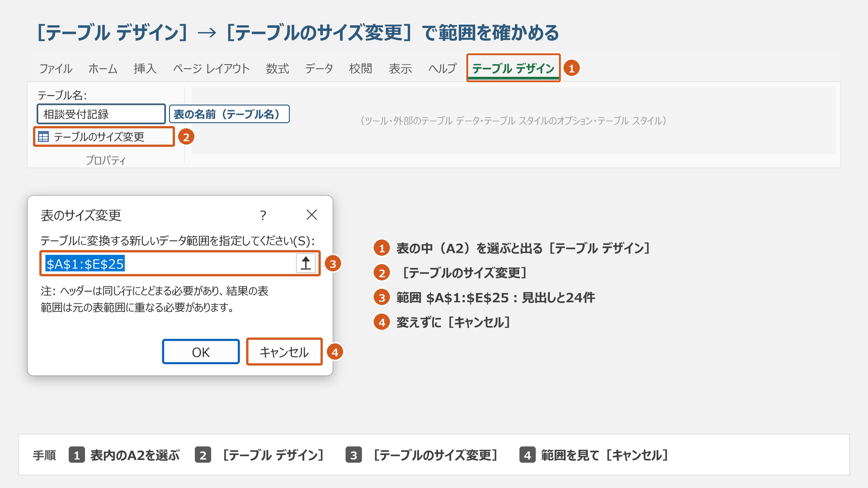Open the データ tab

319,69
